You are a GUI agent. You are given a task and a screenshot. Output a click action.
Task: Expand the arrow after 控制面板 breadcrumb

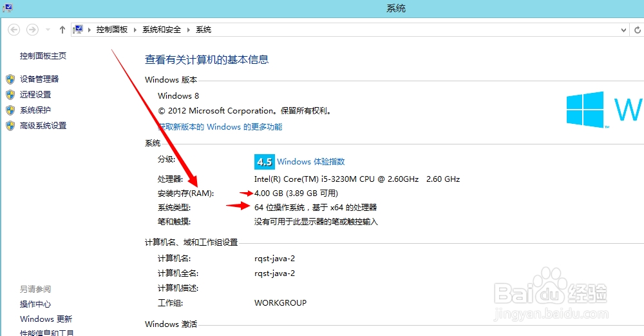(135, 30)
